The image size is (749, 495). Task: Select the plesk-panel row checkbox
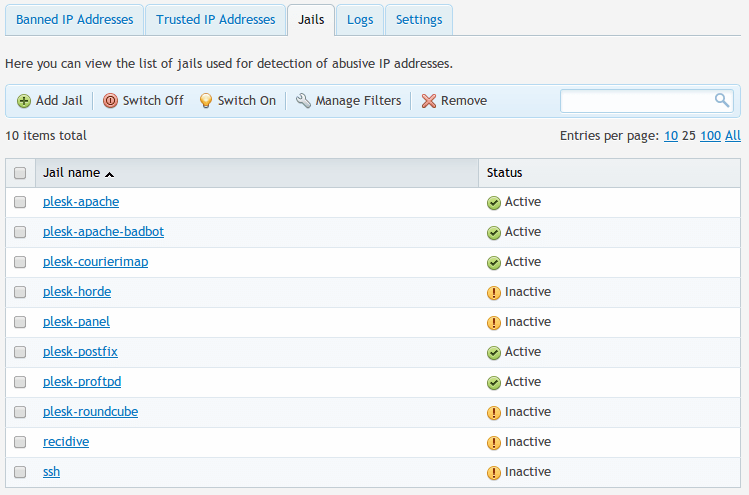click(20, 322)
